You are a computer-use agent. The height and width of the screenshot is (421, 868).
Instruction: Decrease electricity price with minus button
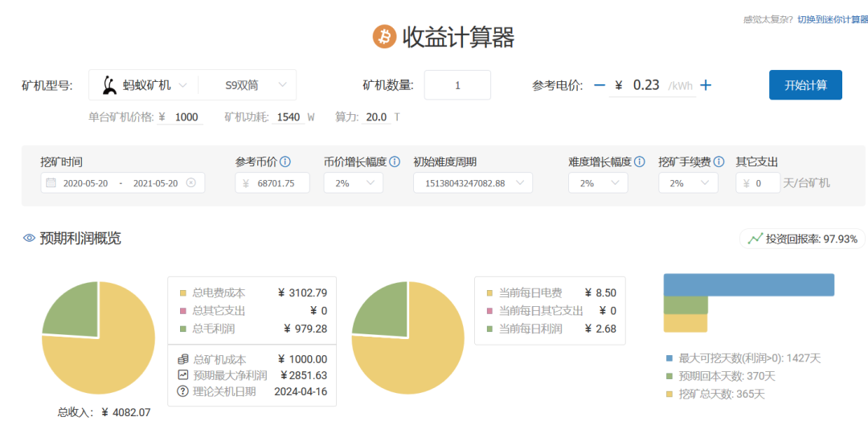coord(599,85)
